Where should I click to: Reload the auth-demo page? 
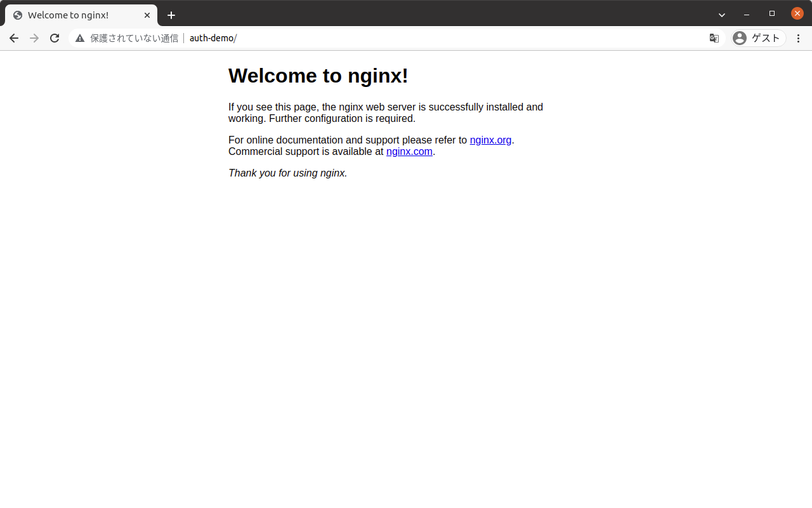coord(55,38)
